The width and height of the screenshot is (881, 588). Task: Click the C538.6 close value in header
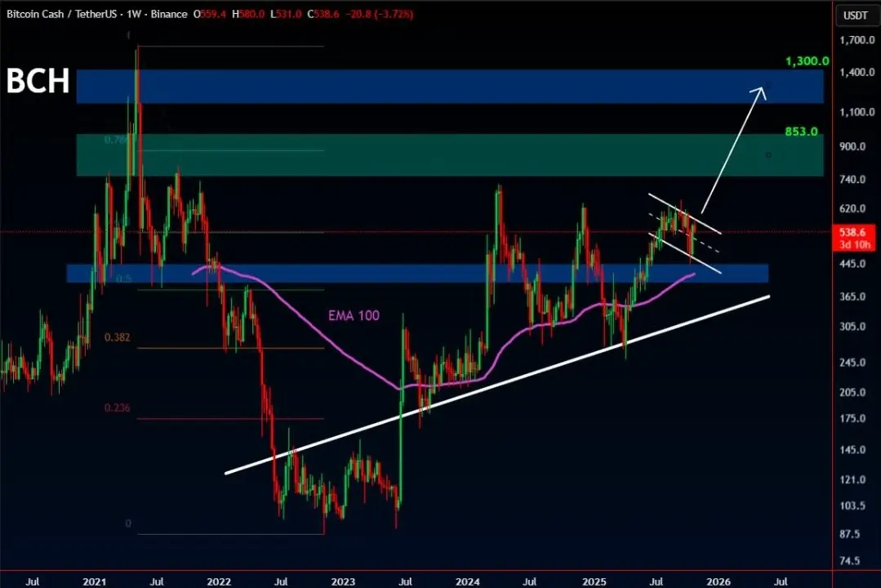pos(323,14)
